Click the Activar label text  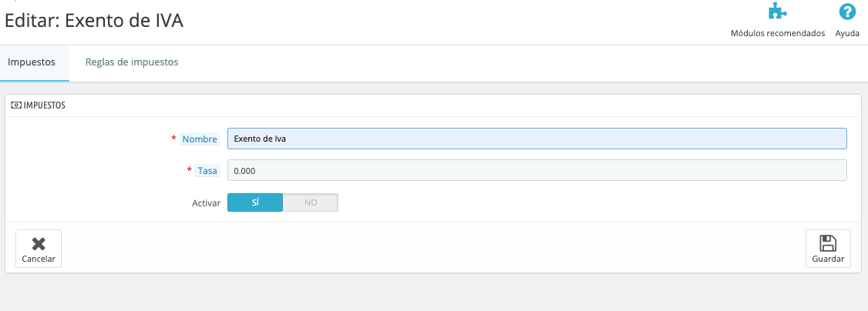(x=205, y=202)
